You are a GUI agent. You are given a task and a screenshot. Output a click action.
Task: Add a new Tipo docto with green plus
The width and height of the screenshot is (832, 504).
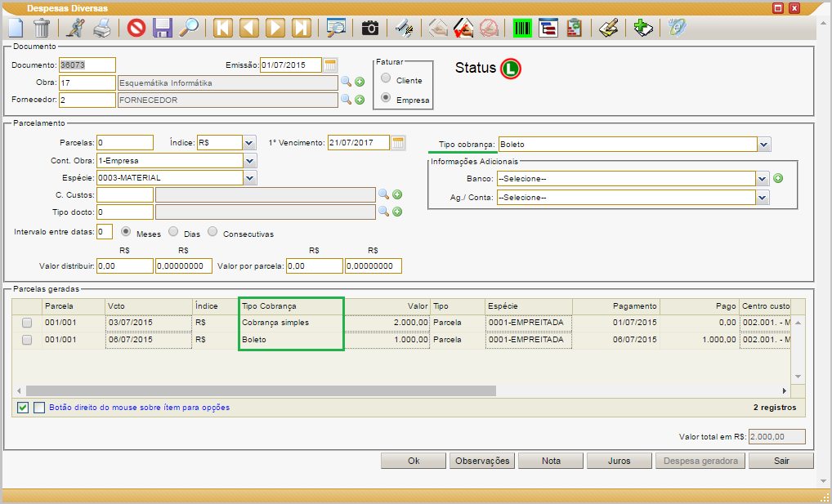397,212
